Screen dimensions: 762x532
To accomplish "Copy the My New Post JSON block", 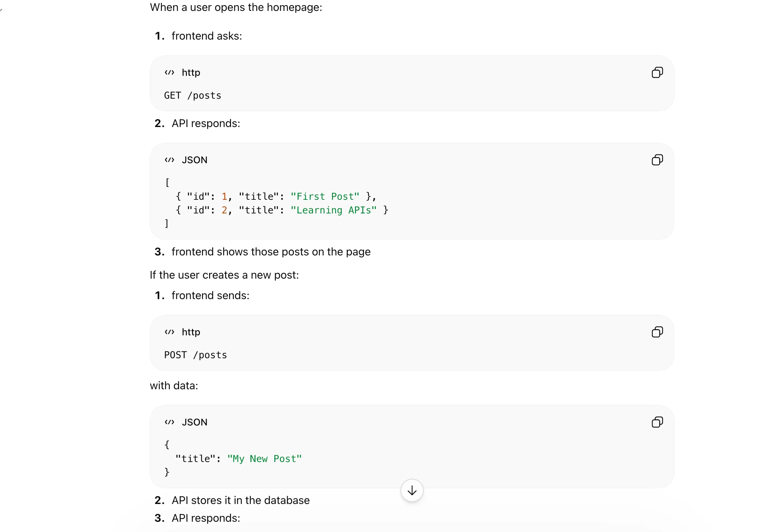I will (x=657, y=422).
